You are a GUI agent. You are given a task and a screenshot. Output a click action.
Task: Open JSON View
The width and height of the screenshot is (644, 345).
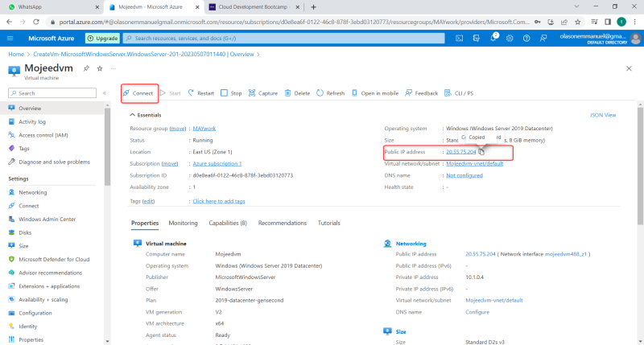[x=602, y=115]
